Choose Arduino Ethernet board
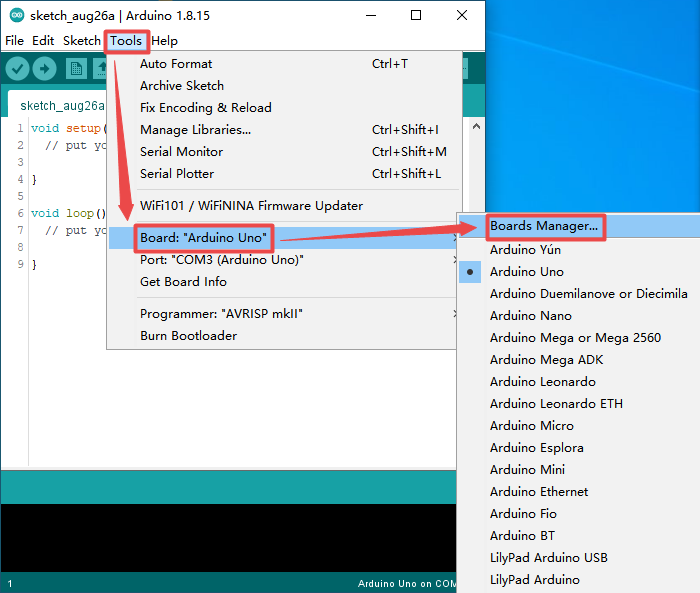 [x=579, y=492]
